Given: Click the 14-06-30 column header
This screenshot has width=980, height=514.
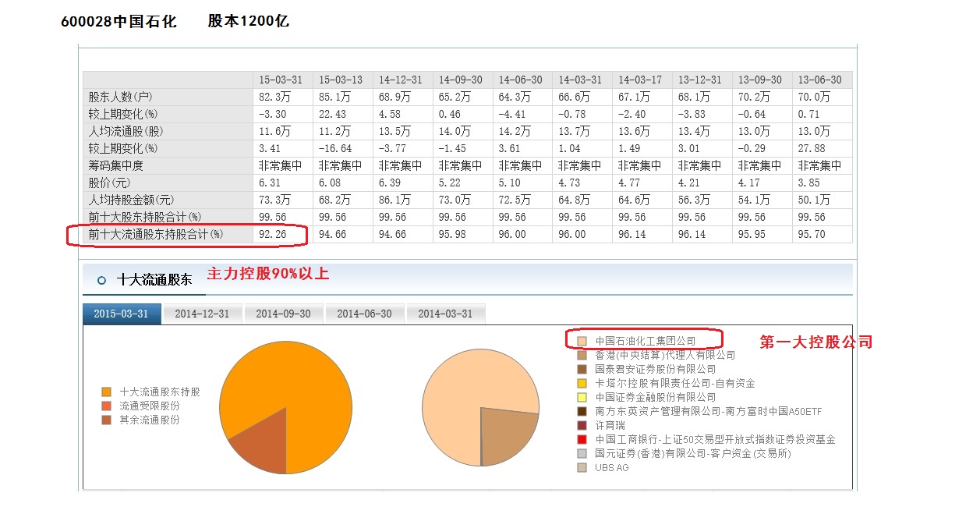Looking at the screenshot, I should (523, 80).
